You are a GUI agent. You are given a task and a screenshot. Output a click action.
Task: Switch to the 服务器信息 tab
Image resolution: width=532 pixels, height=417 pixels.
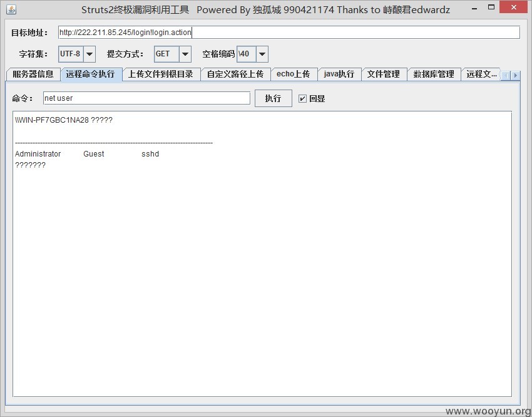pyautogui.click(x=33, y=75)
